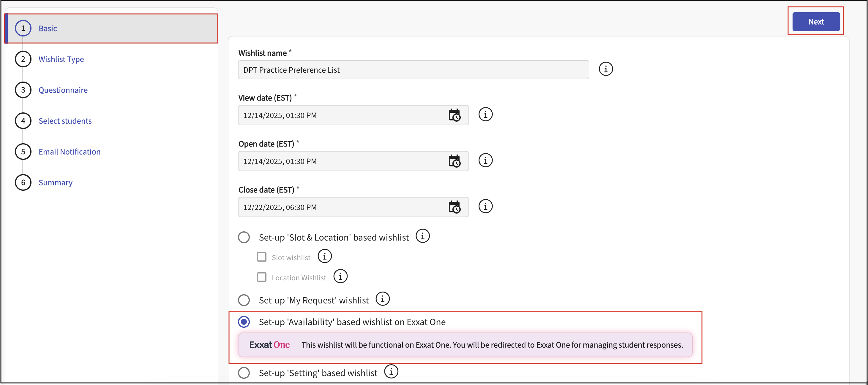Open calendar picker for Close date

click(x=454, y=207)
